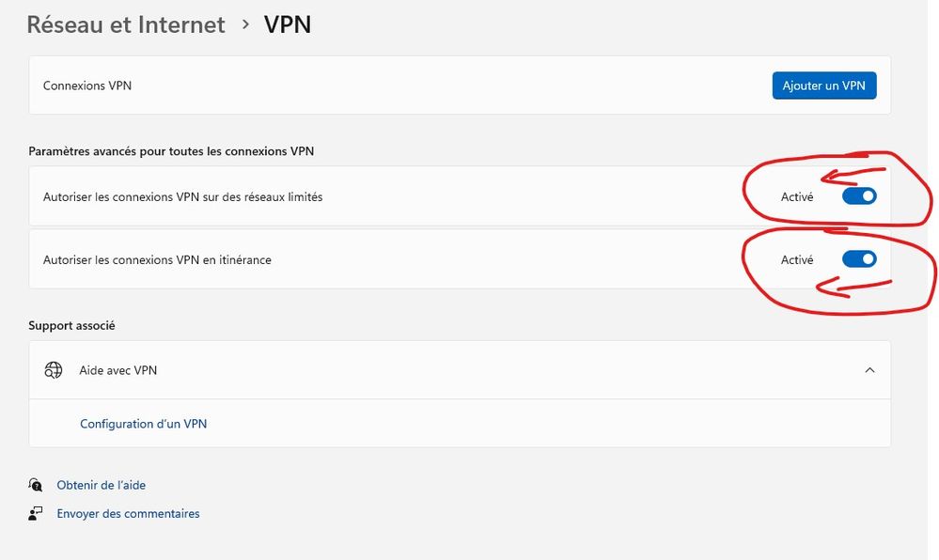Select 'VPN' in the breadcrumb trail
Screen dimensions: 939x560
click(x=287, y=24)
